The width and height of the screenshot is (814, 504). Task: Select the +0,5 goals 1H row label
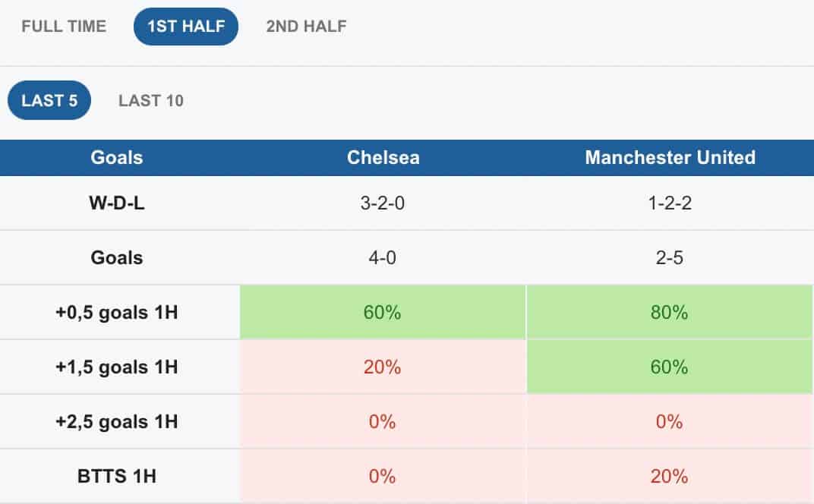[117, 313]
